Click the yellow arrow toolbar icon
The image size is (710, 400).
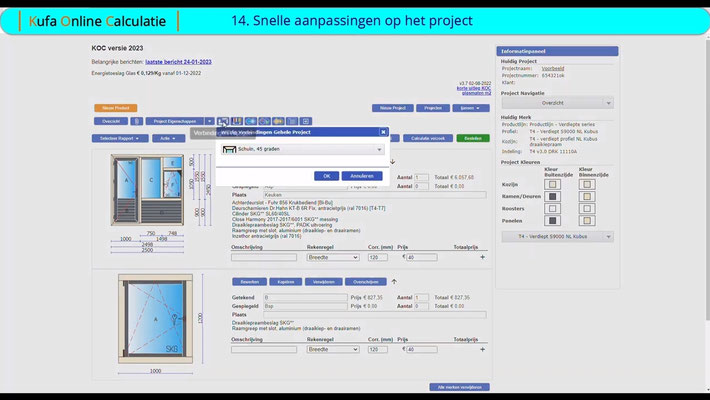(278, 121)
